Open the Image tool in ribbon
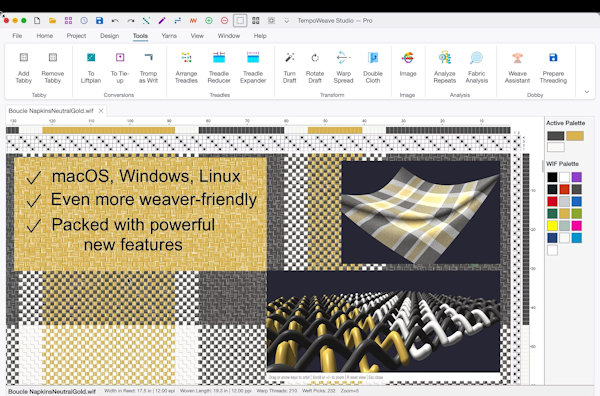The height and width of the screenshot is (396, 600). click(408, 64)
